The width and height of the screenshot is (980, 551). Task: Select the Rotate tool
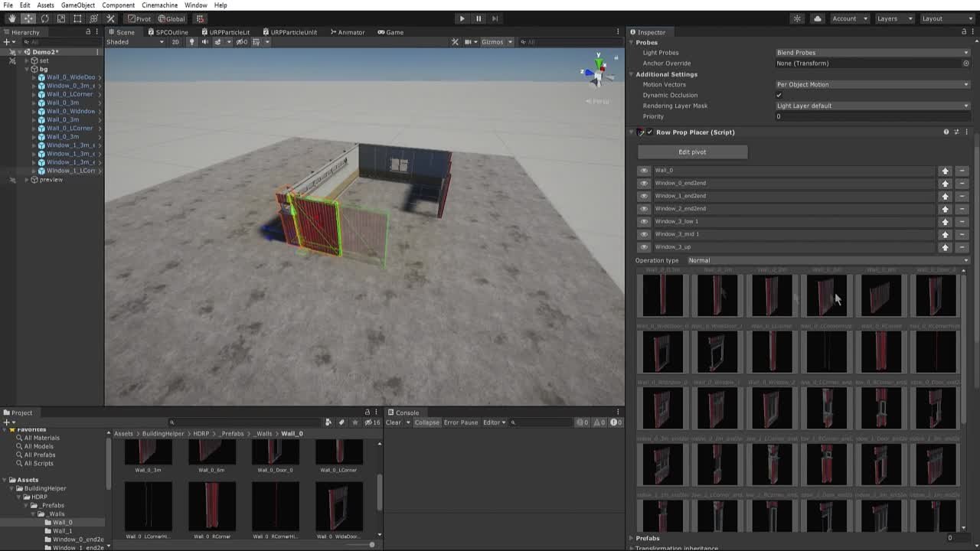tap(44, 18)
